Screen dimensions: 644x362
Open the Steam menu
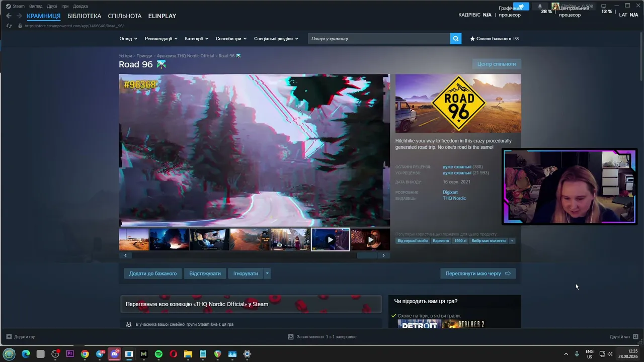tap(19, 7)
